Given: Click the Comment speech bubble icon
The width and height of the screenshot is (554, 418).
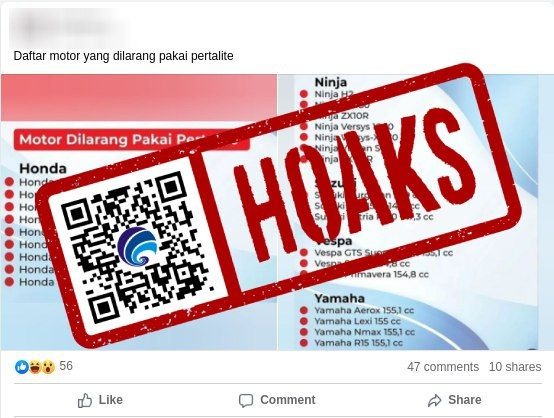Looking at the screenshot, I should [x=246, y=401].
